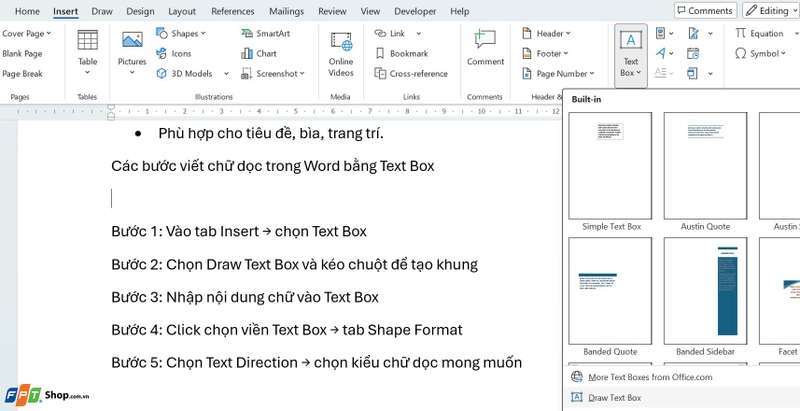Switch to the Home tab
The width and height of the screenshot is (800, 411).
(x=28, y=11)
